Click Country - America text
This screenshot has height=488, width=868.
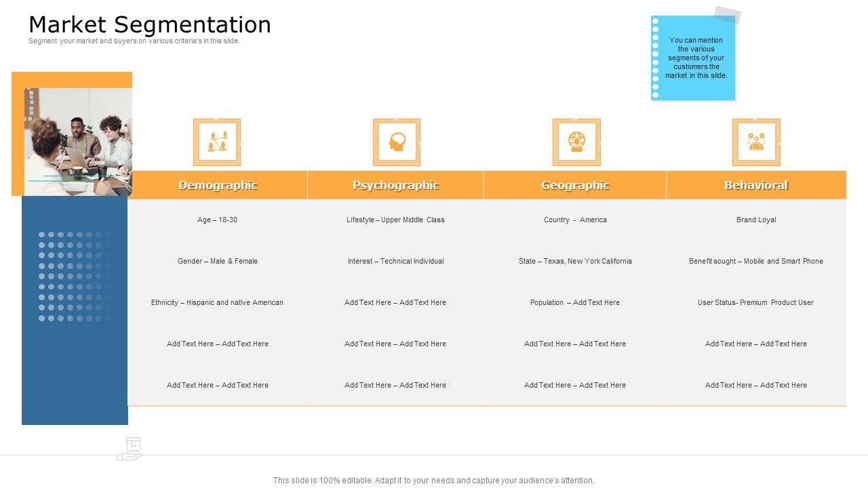pyautogui.click(x=575, y=220)
